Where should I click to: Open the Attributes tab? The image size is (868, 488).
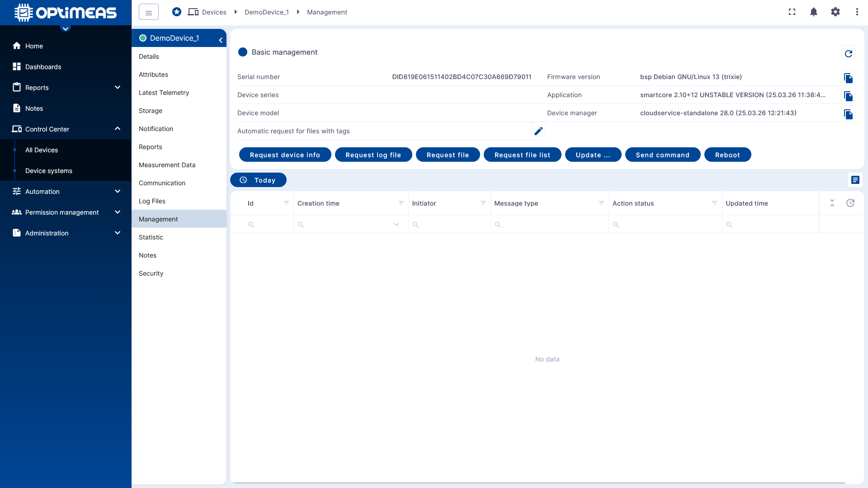pyautogui.click(x=179, y=75)
